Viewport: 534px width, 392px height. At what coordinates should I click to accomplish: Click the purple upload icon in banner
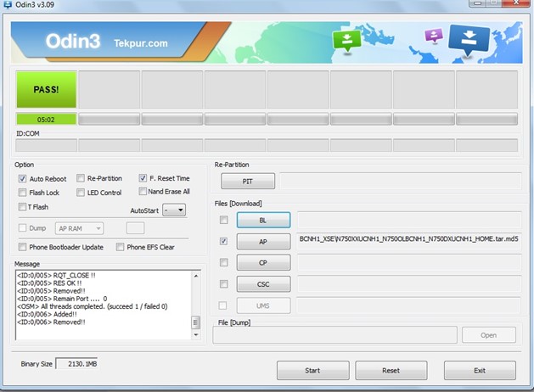click(435, 36)
